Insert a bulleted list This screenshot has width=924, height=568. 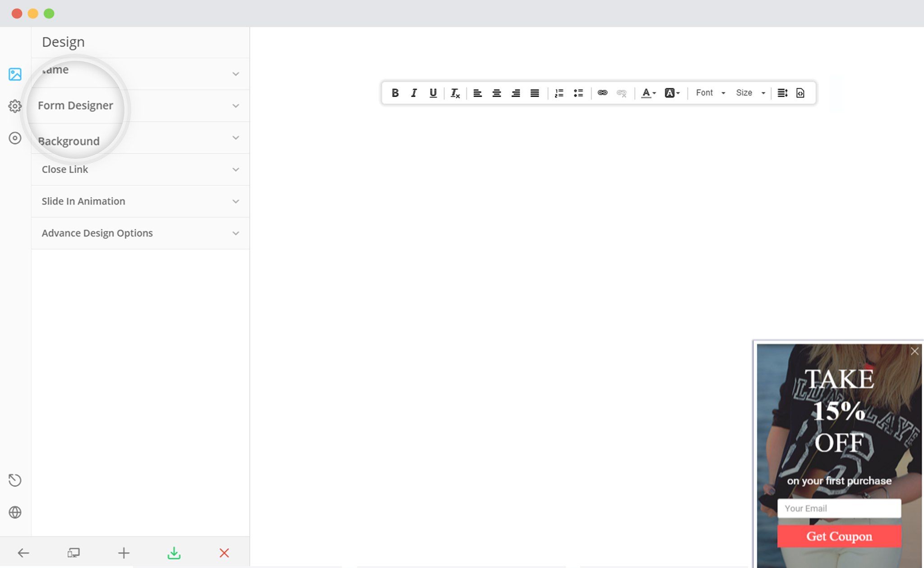click(x=578, y=93)
